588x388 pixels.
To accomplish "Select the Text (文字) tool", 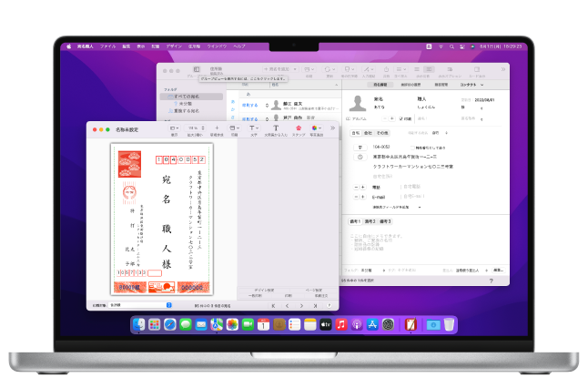I will pos(252,128).
